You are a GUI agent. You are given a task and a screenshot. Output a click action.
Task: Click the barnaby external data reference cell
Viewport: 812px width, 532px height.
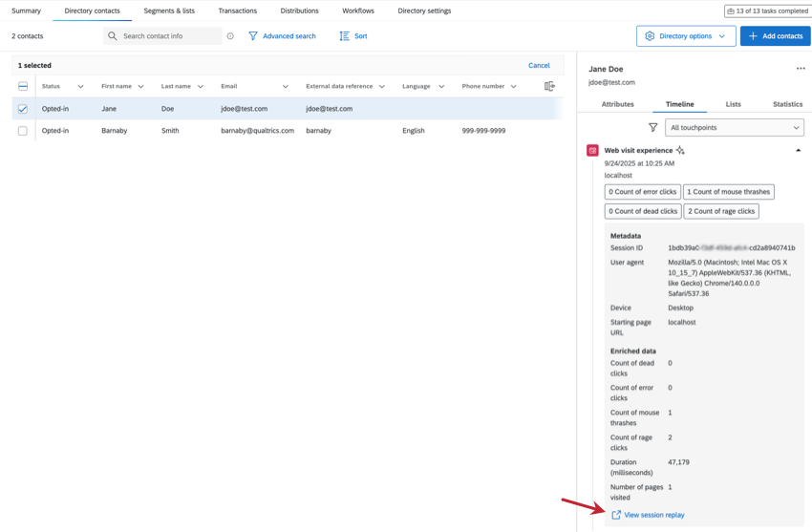318,131
